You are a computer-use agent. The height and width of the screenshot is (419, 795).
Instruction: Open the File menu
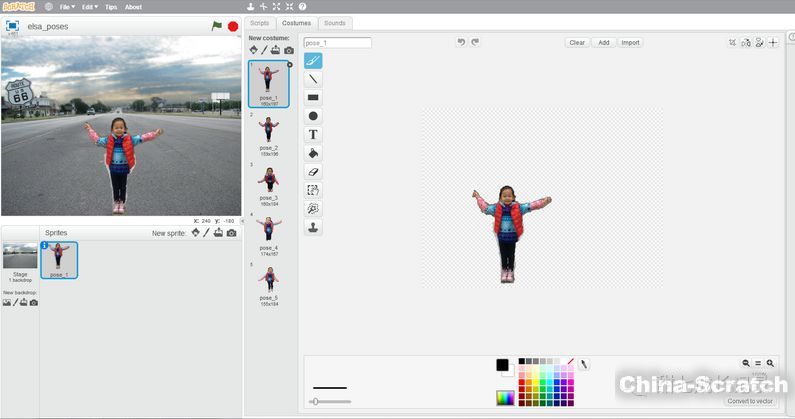67,6
